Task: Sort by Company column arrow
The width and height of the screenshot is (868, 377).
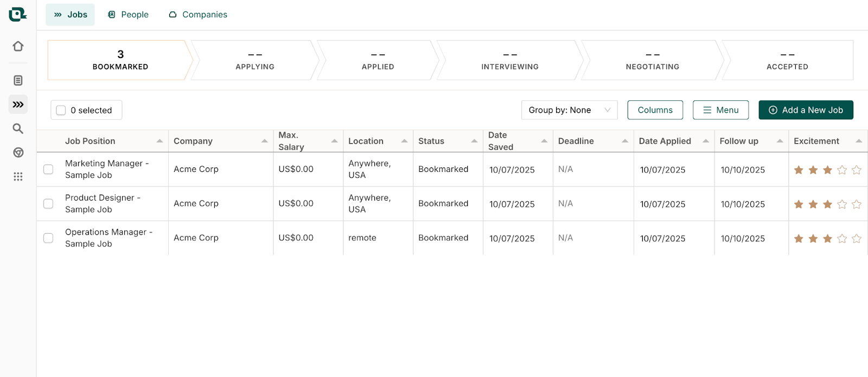Action: pos(265,141)
